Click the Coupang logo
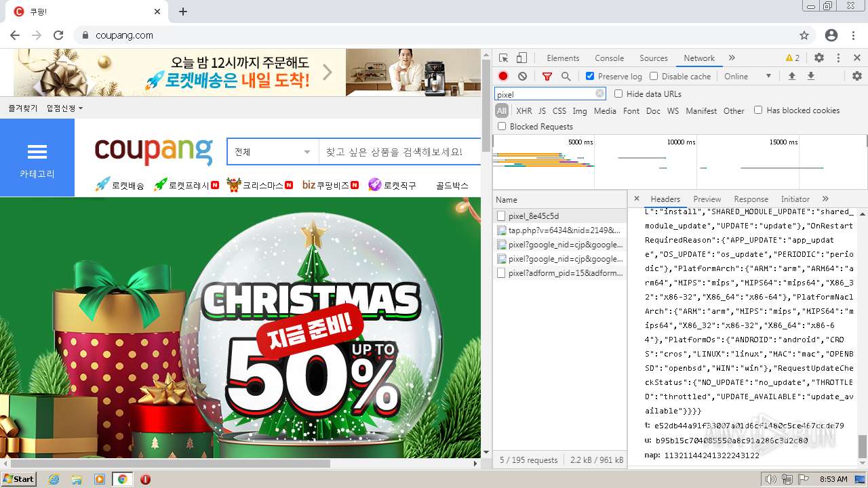 (x=154, y=151)
